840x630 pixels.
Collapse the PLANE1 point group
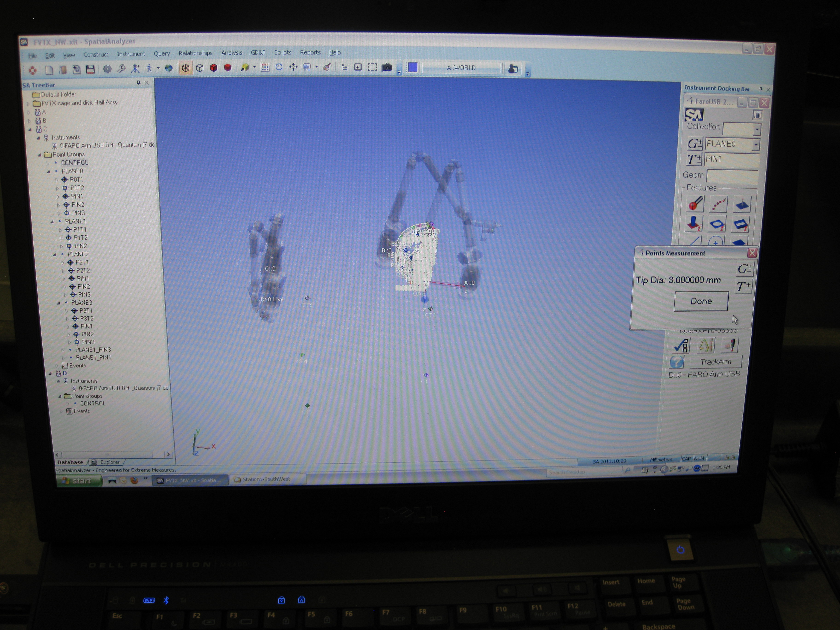click(x=52, y=222)
